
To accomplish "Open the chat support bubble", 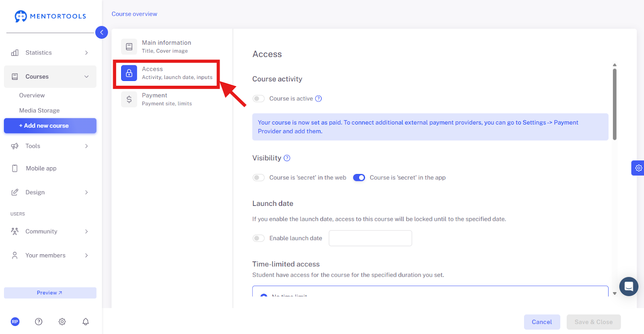I will (629, 286).
